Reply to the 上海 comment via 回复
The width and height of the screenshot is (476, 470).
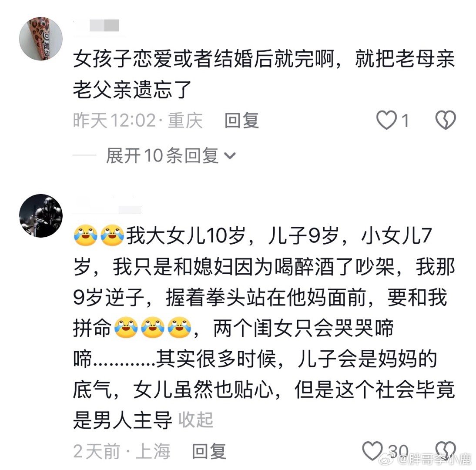point(209,451)
